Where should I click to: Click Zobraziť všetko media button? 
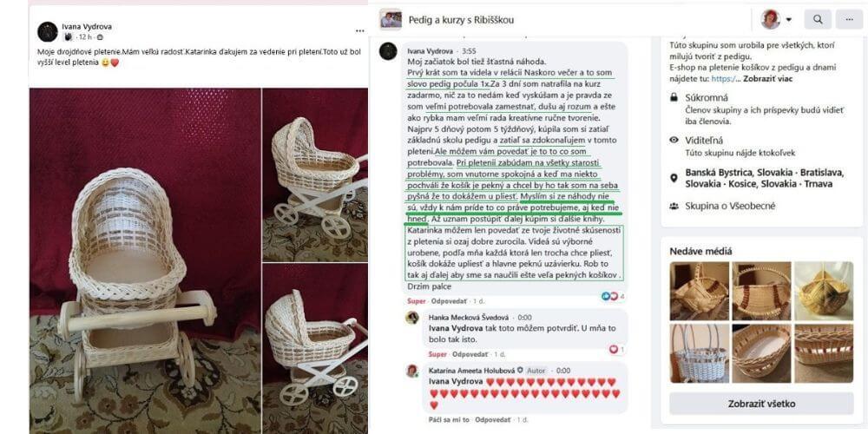pos(762,404)
